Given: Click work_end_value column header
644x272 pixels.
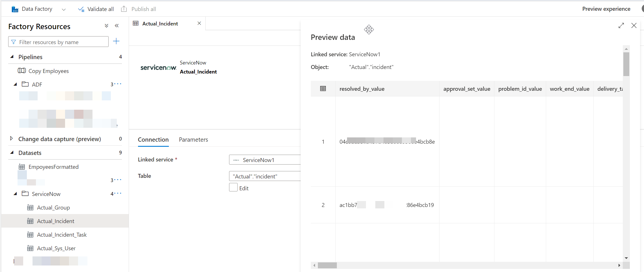Looking at the screenshot, I should pos(570,88).
